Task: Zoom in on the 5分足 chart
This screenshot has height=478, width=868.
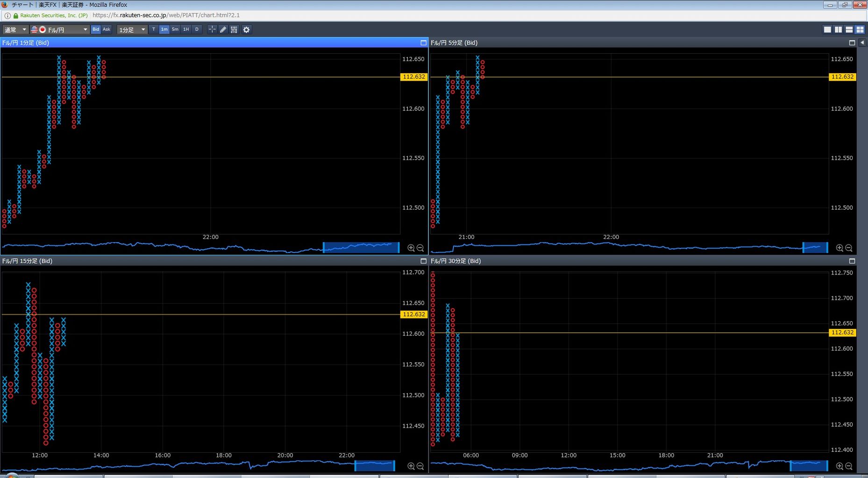Action: click(840, 248)
